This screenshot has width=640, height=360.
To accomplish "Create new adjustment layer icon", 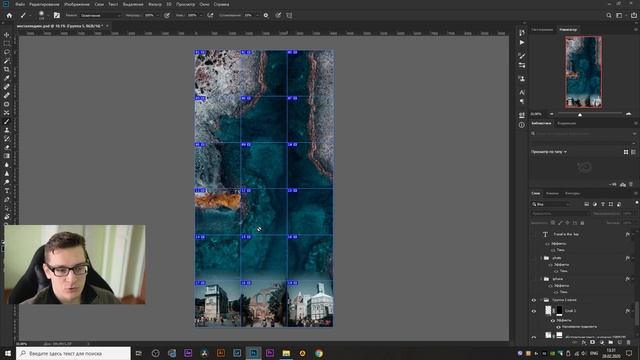I will pos(602,342).
